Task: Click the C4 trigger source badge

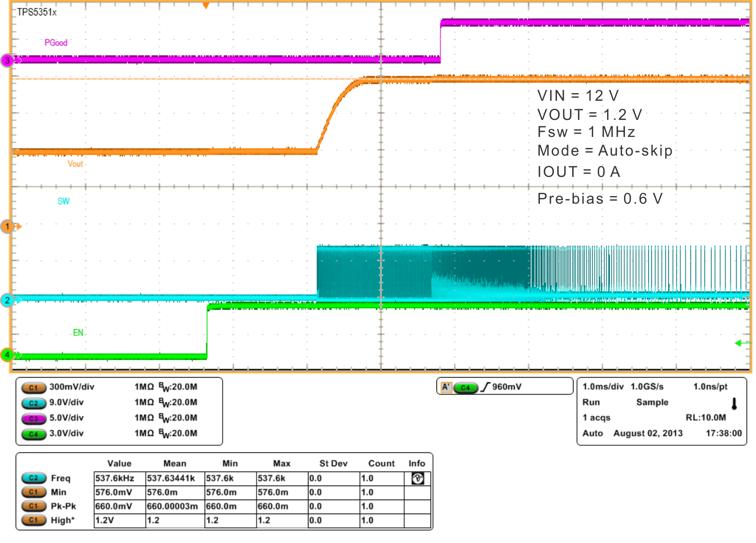Action: [x=467, y=387]
